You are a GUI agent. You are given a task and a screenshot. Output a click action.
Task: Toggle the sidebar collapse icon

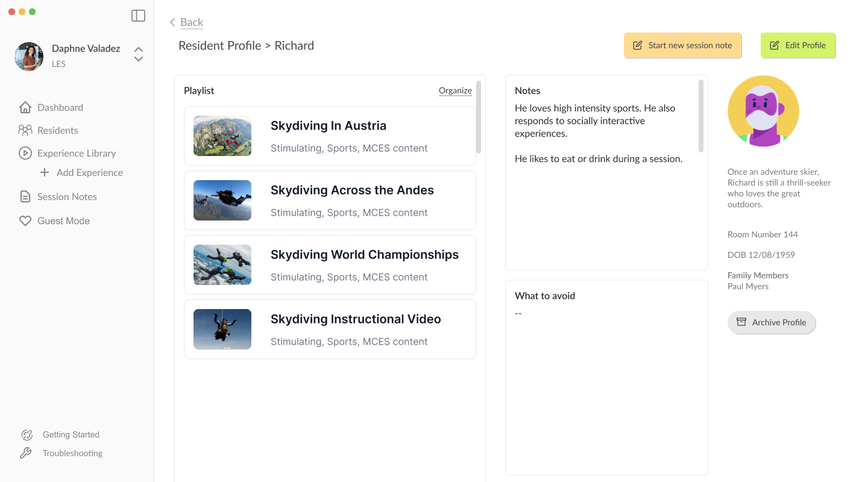(x=138, y=16)
